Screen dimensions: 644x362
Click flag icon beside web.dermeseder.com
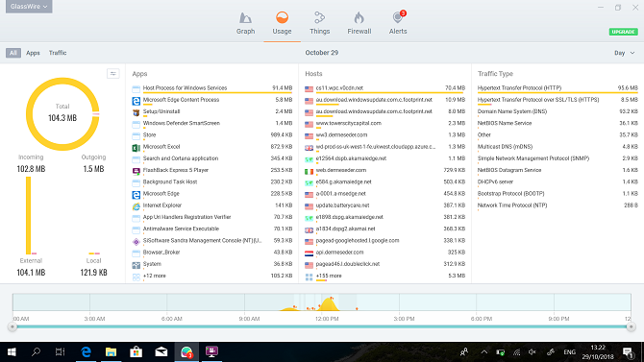point(309,171)
